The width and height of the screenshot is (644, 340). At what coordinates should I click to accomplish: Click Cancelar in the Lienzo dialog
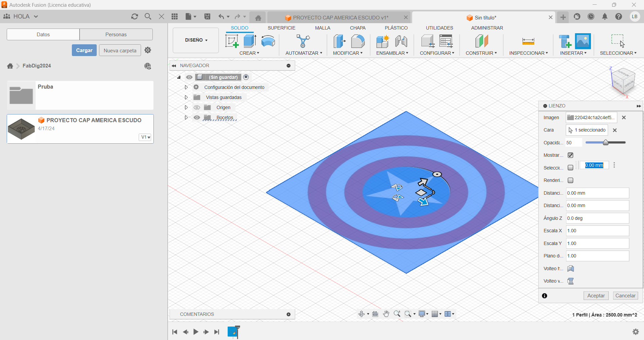point(625,296)
